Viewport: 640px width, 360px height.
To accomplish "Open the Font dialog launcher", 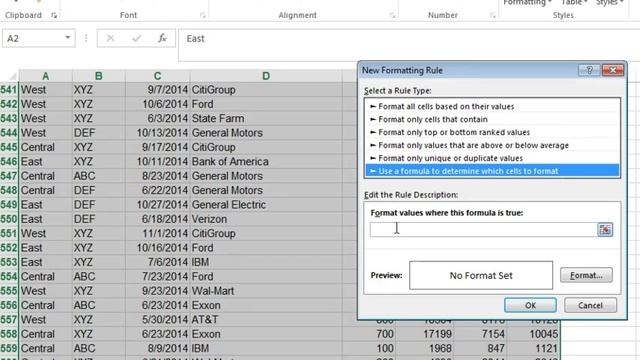I will click(202, 16).
